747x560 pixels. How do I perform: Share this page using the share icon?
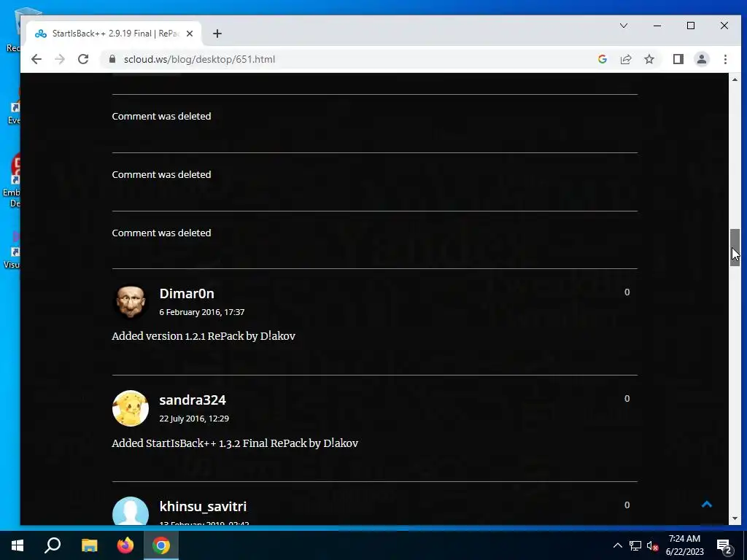[x=625, y=59]
